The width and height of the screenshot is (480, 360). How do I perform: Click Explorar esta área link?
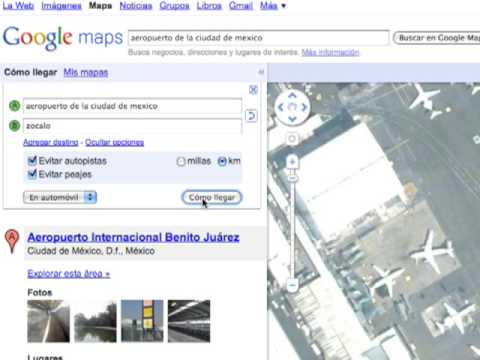69,274
